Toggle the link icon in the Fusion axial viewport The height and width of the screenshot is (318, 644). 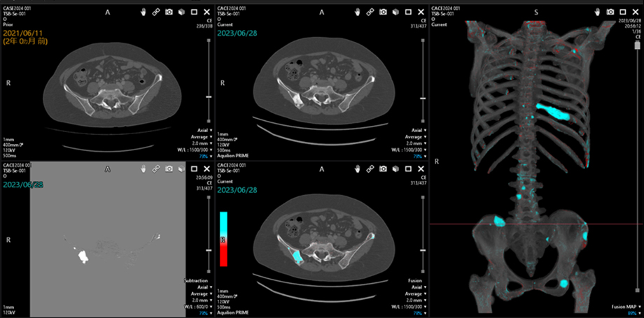[x=370, y=169]
